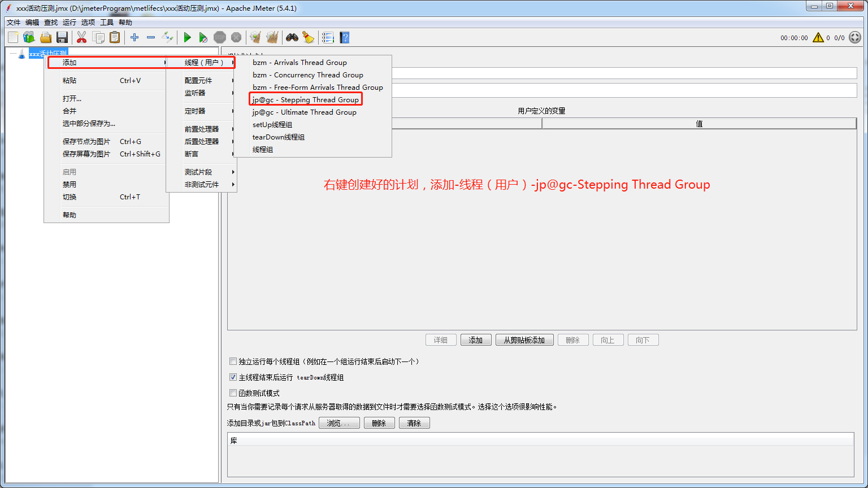Open the 运行 menu in menu bar
The height and width of the screenshot is (488, 868).
point(69,23)
